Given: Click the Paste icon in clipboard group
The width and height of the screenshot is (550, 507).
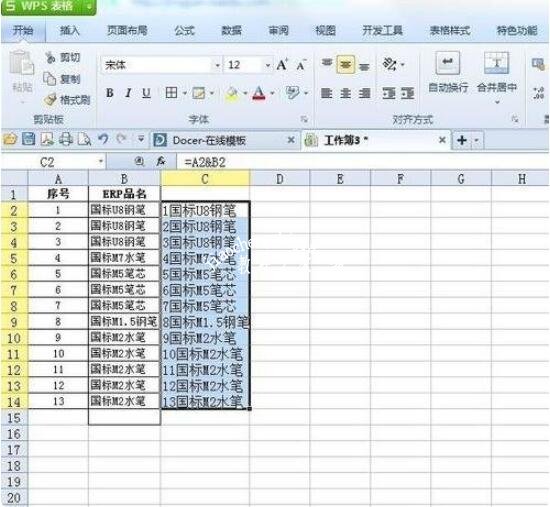Looking at the screenshot, I should (21, 63).
